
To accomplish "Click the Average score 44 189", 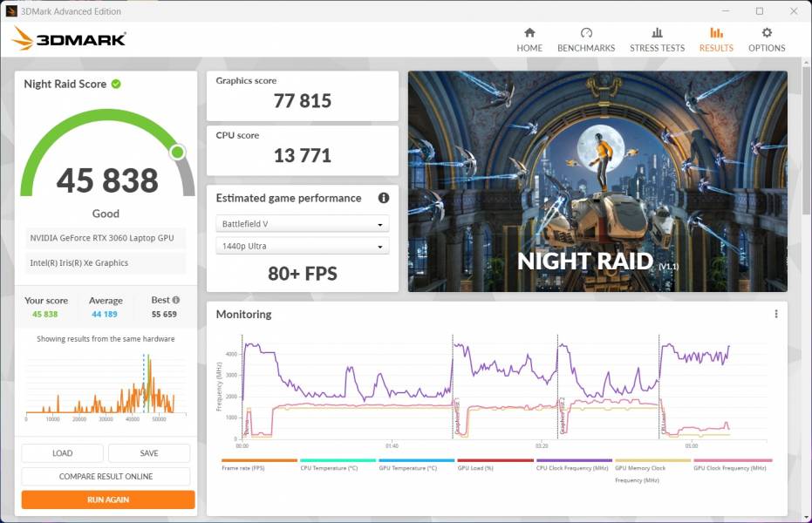I will pos(105,314).
